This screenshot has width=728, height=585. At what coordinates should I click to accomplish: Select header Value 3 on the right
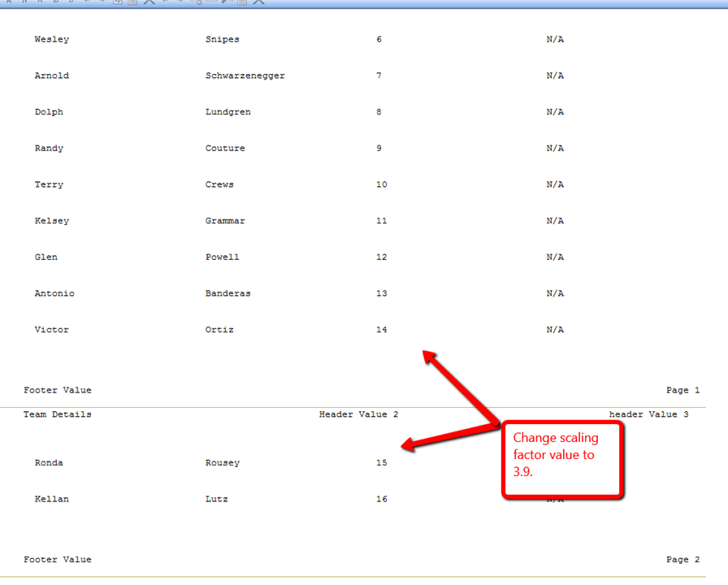coord(648,415)
